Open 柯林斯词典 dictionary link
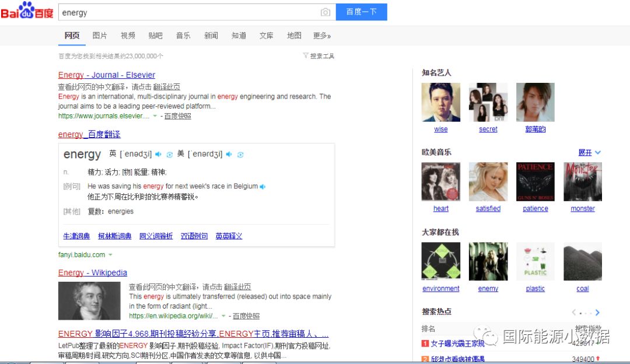This screenshot has width=630, height=364. click(x=114, y=236)
